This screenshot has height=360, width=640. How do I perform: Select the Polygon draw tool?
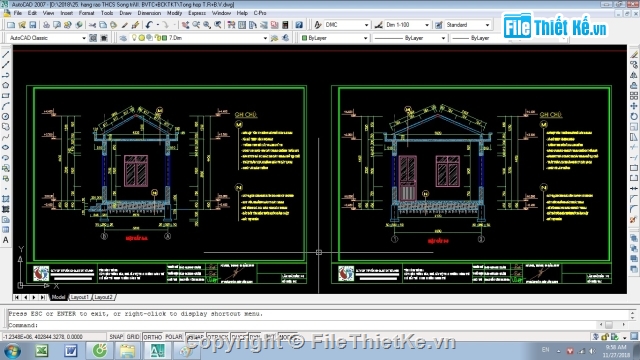(x=6, y=85)
